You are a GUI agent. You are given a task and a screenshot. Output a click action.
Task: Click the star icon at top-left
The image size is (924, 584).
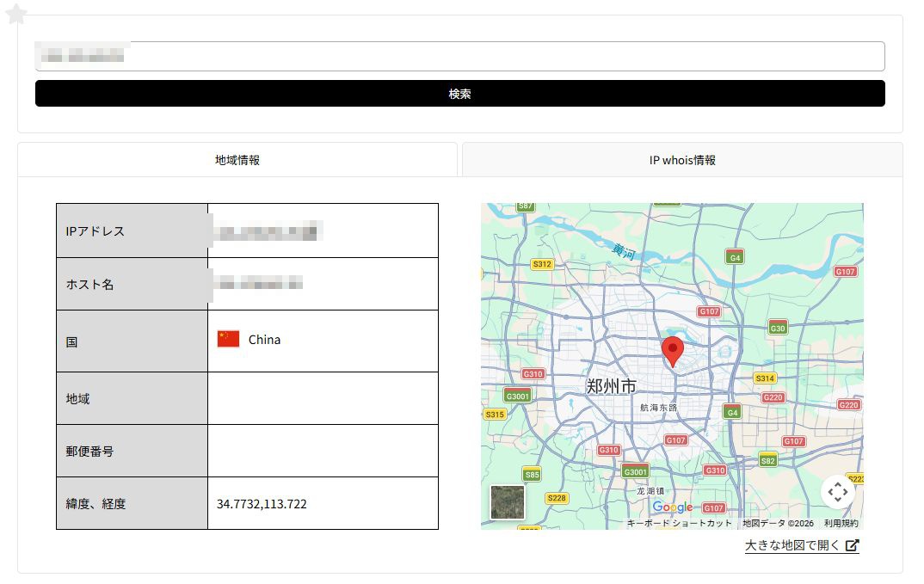tap(16, 15)
